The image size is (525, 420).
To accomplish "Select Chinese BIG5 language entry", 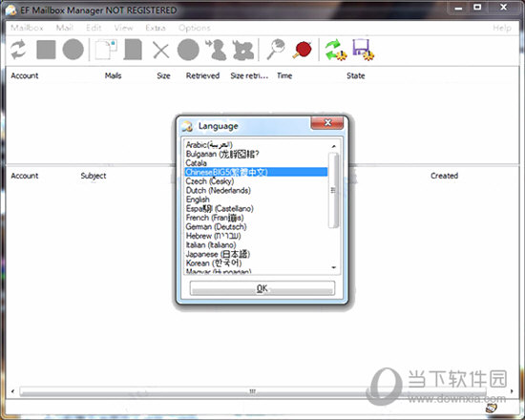I will click(256, 172).
